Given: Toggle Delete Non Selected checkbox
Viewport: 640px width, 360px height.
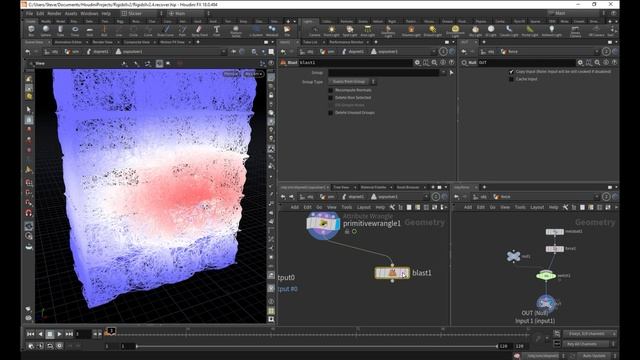Looking at the screenshot, I should pos(331,98).
